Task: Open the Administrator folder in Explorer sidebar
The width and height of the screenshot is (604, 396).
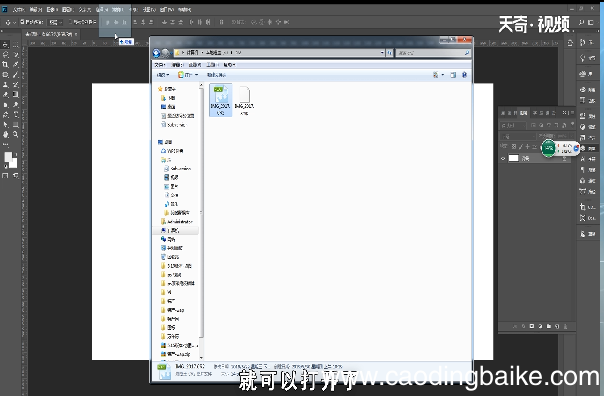Action: 176,221
